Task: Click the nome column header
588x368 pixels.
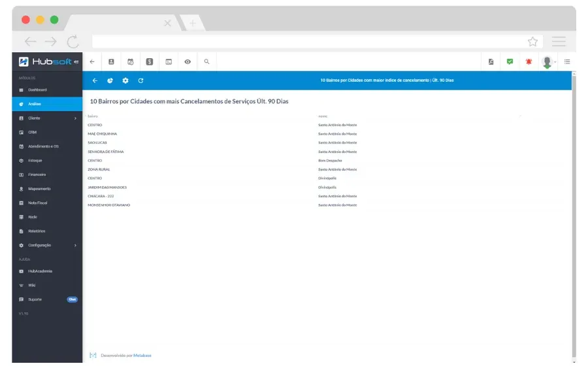Action: (x=323, y=116)
